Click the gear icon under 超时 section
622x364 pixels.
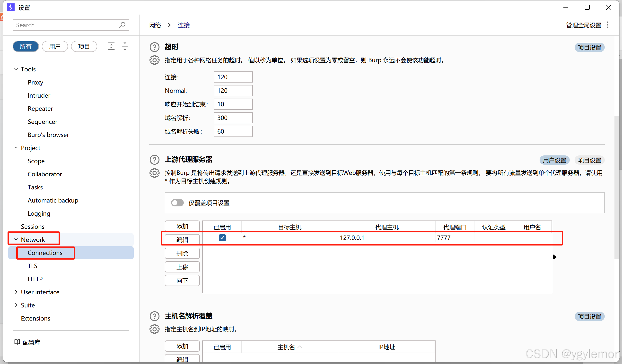coord(155,60)
